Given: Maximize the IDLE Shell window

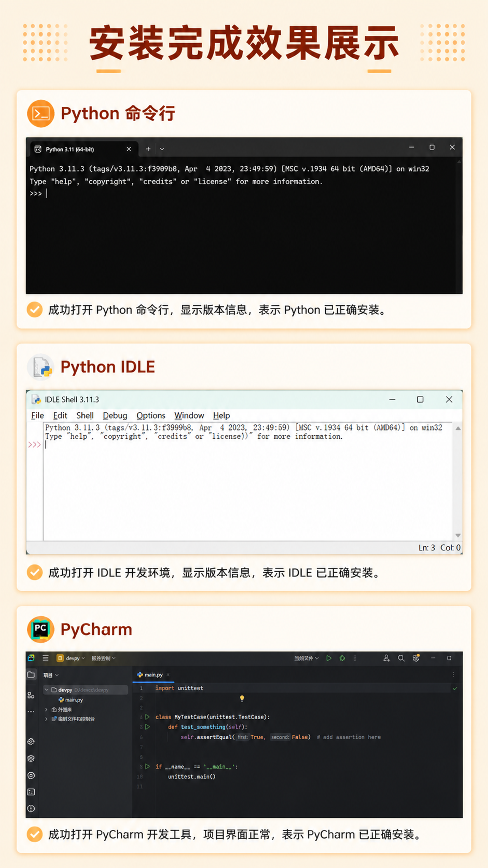Looking at the screenshot, I should pos(420,400).
